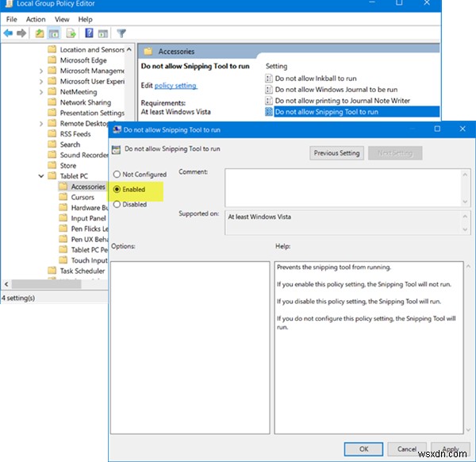Click the Forward arrow in the toolbar
This screenshot has height=462, width=476.
[x=21, y=33]
